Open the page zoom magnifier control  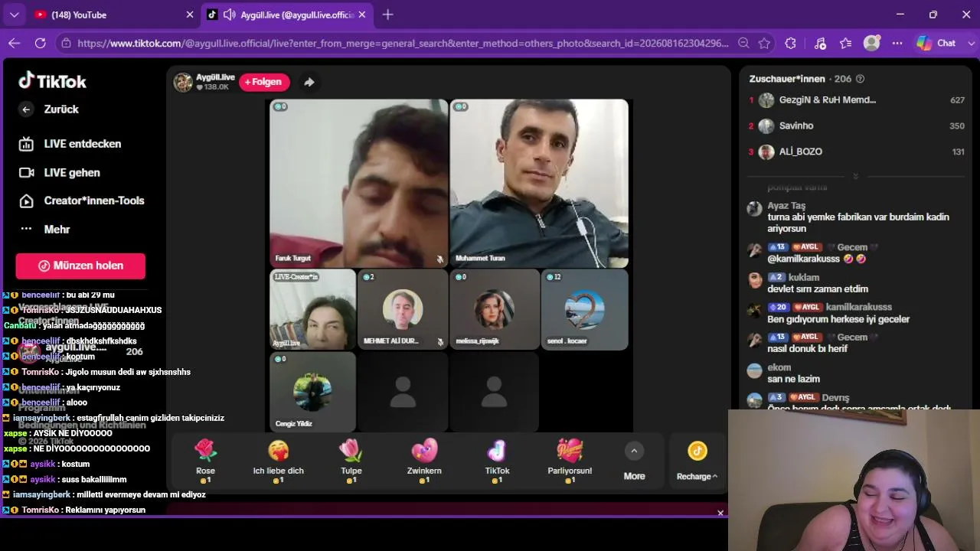[743, 44]
